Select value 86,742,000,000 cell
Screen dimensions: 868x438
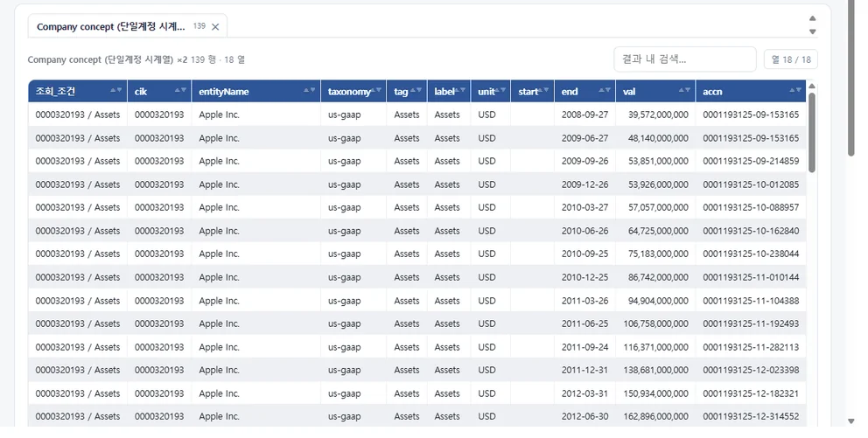[655, 277]
